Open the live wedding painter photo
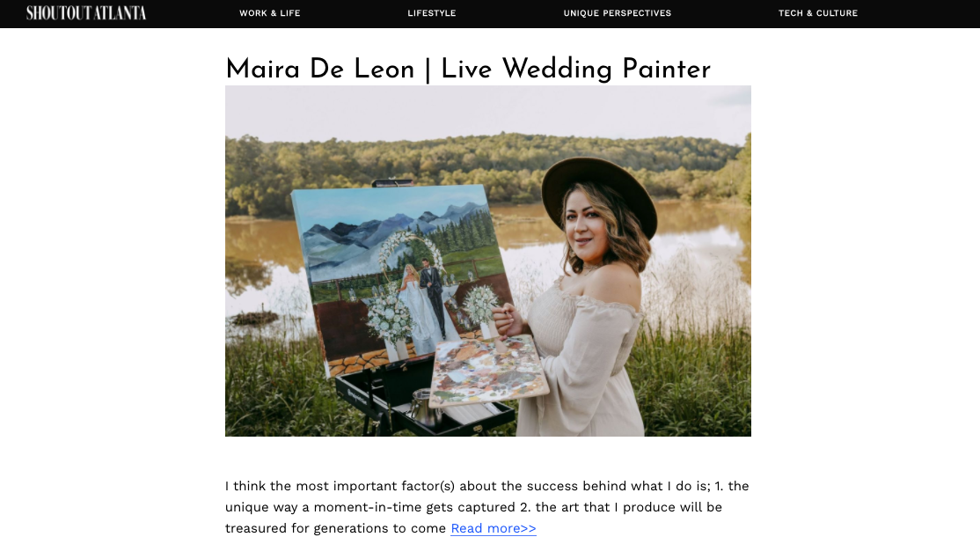Image resolution: width=980 pixels, height=559 pixels. [x=488, y=261]
